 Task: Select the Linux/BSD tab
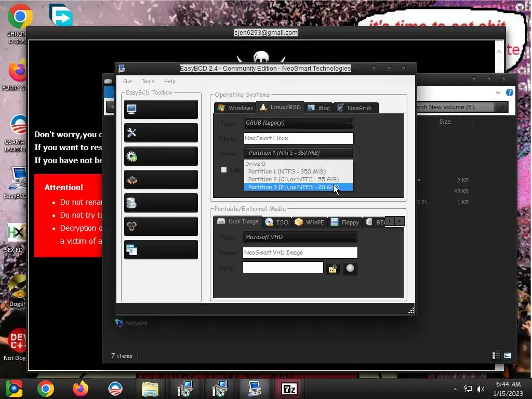pyautogui.click(x=280, y=107)
